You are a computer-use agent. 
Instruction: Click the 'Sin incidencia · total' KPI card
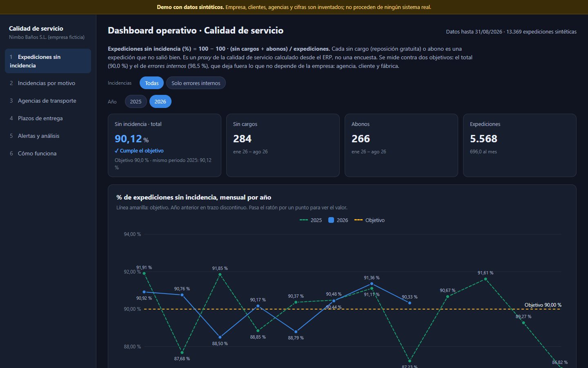165,145
